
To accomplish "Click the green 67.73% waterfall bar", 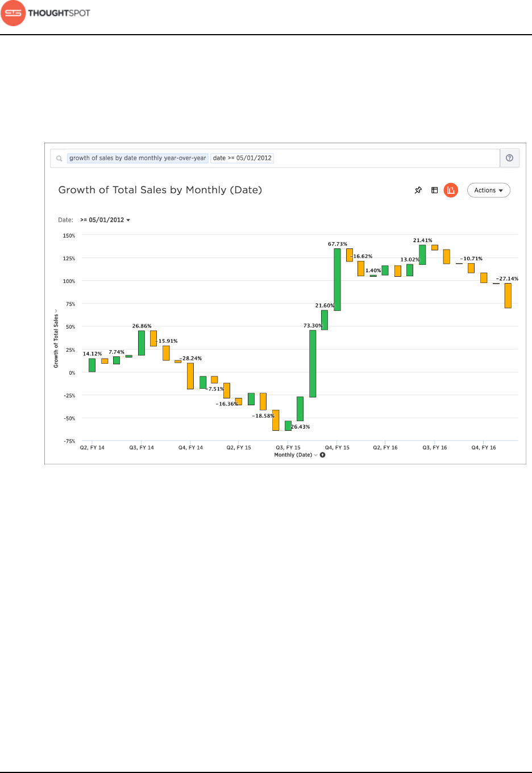I will tap(337, 280).
